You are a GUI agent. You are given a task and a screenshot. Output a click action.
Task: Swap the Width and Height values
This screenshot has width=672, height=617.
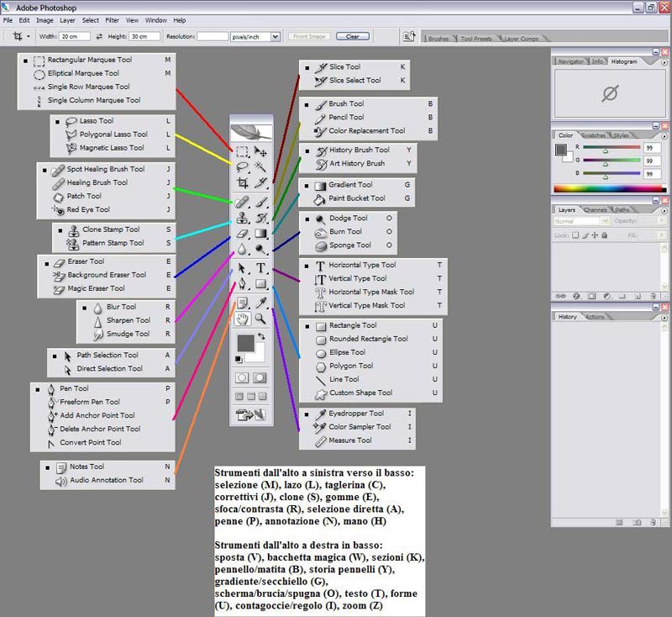coord(99,37)
